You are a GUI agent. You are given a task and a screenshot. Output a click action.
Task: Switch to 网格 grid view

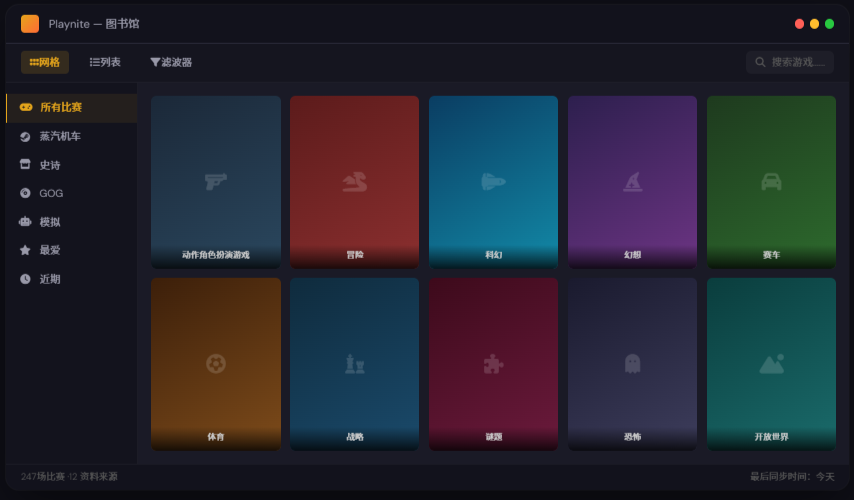coord(45,62)
